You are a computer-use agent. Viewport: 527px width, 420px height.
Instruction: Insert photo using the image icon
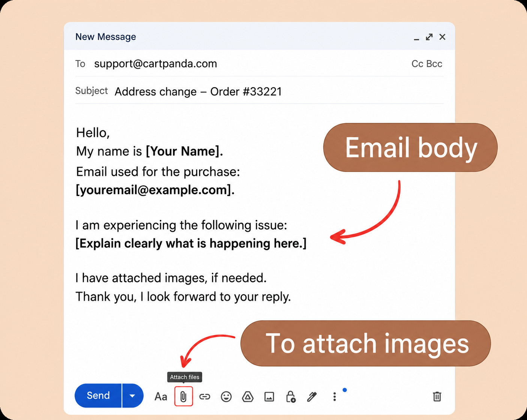point(269,396)
